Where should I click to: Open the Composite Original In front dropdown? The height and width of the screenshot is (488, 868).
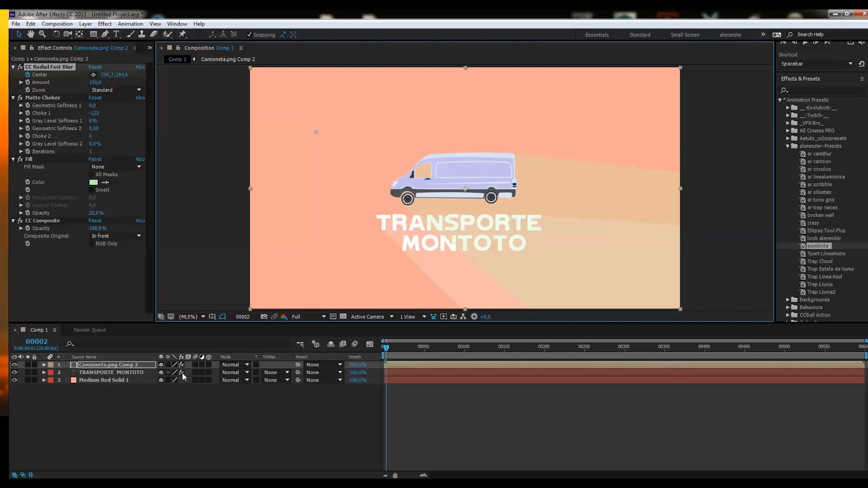tap(116, 236)
